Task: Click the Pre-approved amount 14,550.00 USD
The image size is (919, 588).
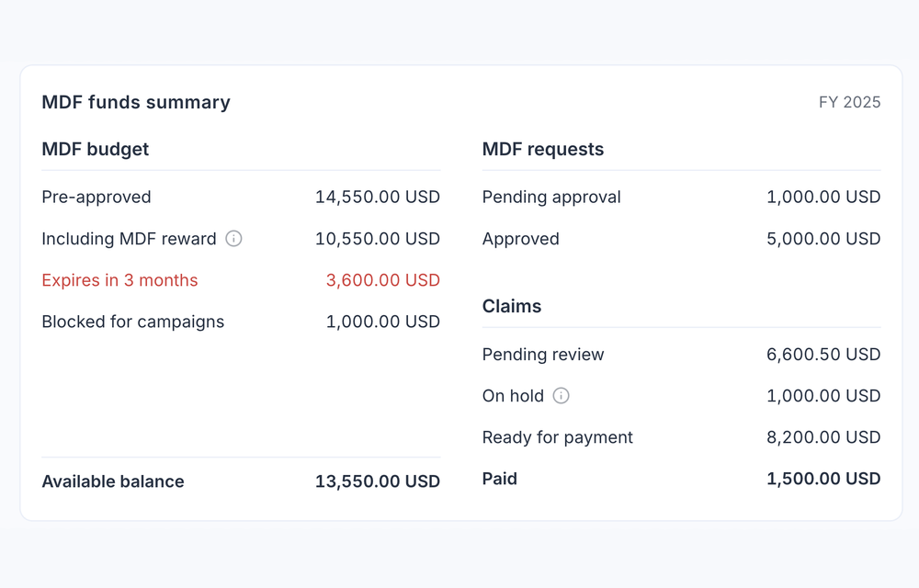Action: pos(378,198)
